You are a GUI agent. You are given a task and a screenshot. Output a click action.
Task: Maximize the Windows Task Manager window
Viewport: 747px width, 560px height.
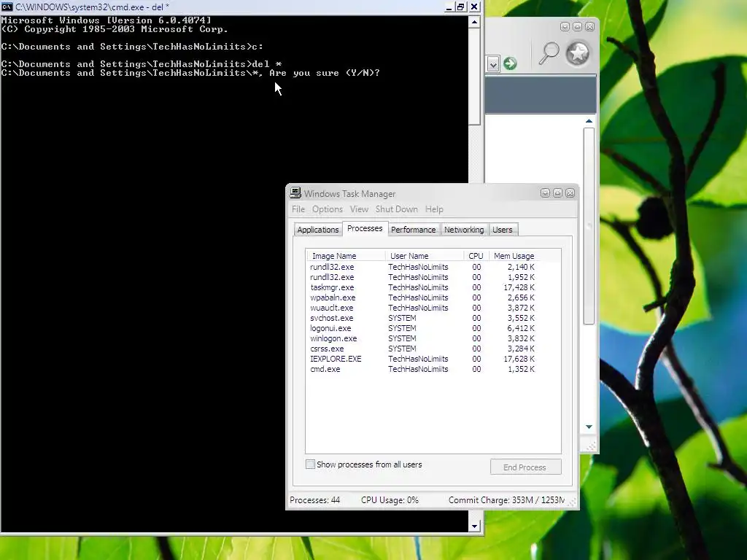tap(557, 192)
